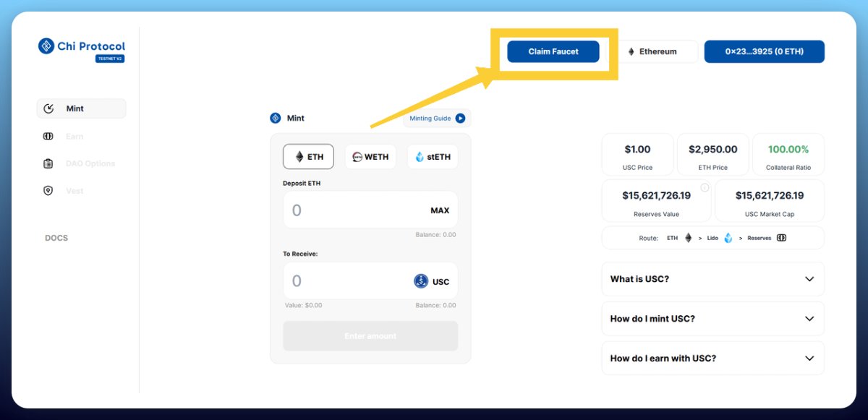Click the Ethereum diamond icon in ETH tab
The height and width of the screenshot is (420, 868).
pyautogui.click(x=299, y=157)
